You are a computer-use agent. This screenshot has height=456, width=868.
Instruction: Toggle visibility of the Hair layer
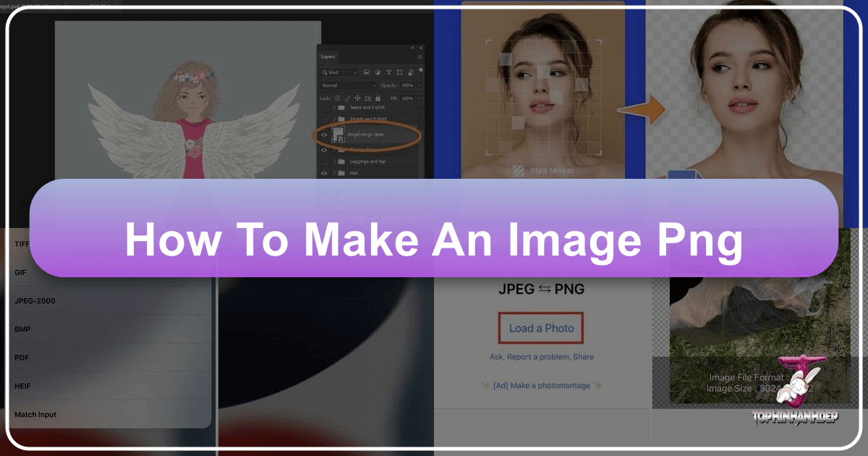(325, 172)
